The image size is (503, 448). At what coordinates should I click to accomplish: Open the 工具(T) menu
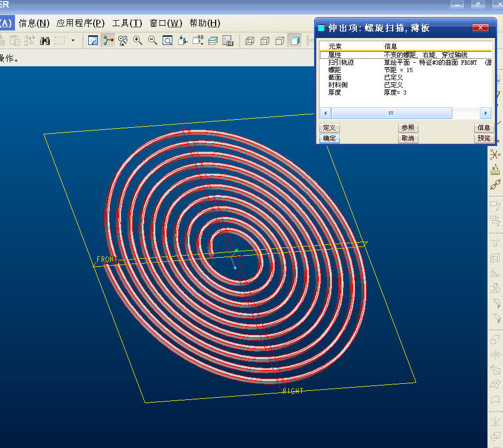click(x=127, y=23)
